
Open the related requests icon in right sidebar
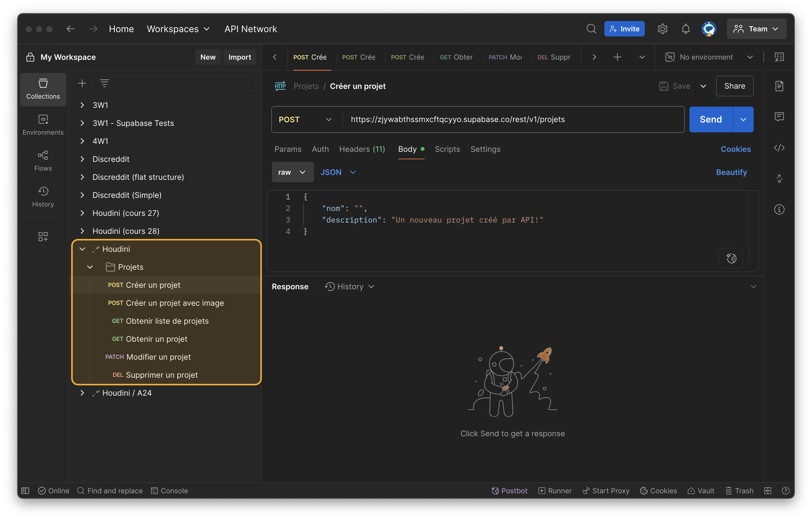[779, 178]
